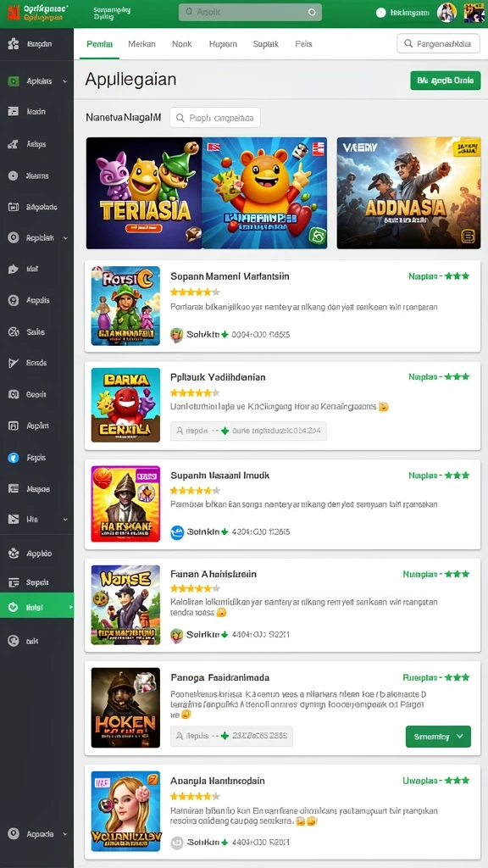Click the user avatar in top bar
Viewport: 488px width, 868px height.
click(446, 12)
